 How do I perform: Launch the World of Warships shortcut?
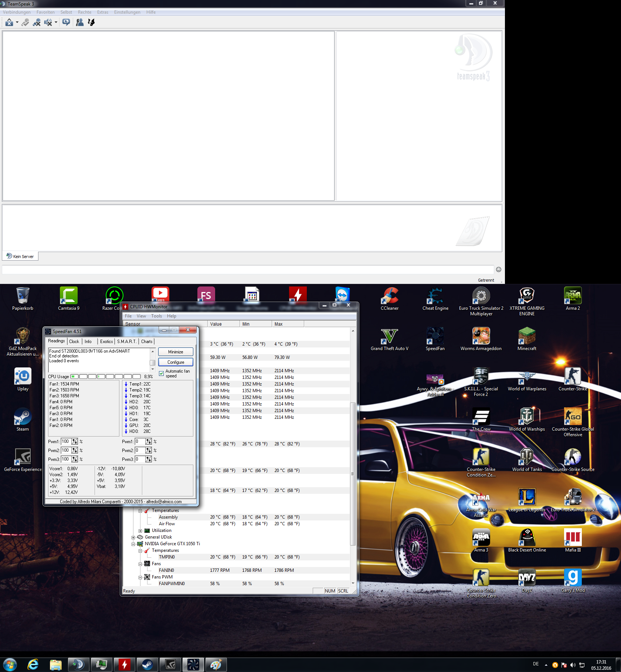[527, 420]
